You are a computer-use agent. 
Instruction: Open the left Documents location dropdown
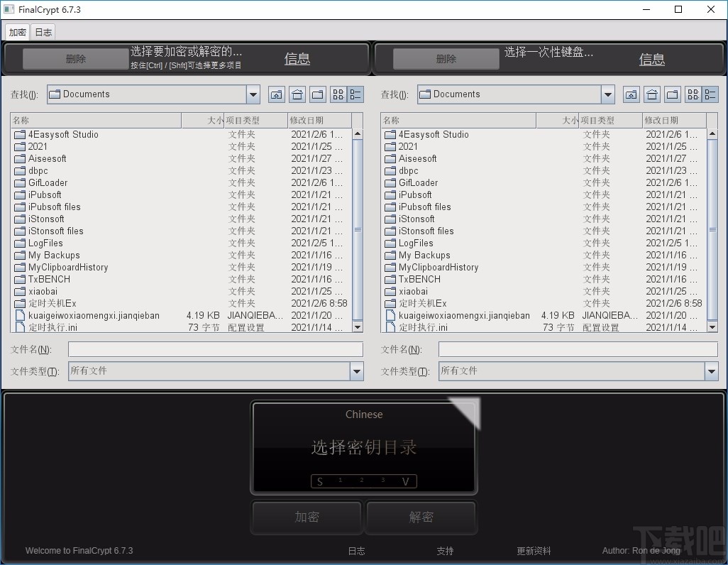tap(253, 94)
